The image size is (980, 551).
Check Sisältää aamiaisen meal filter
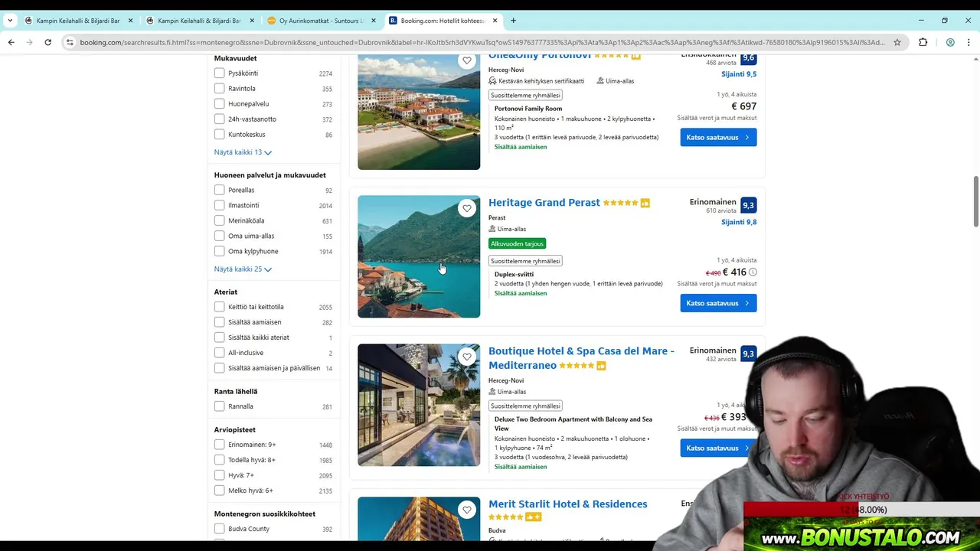point(220,322)
